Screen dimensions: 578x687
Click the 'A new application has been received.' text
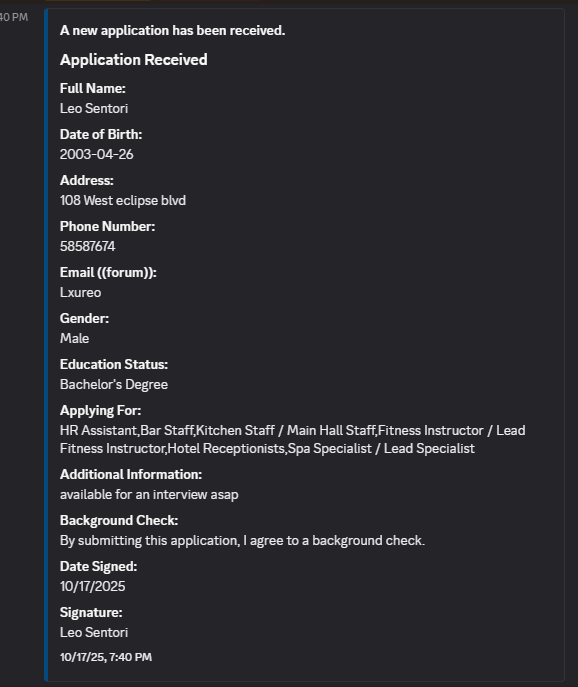coord(172,31)
